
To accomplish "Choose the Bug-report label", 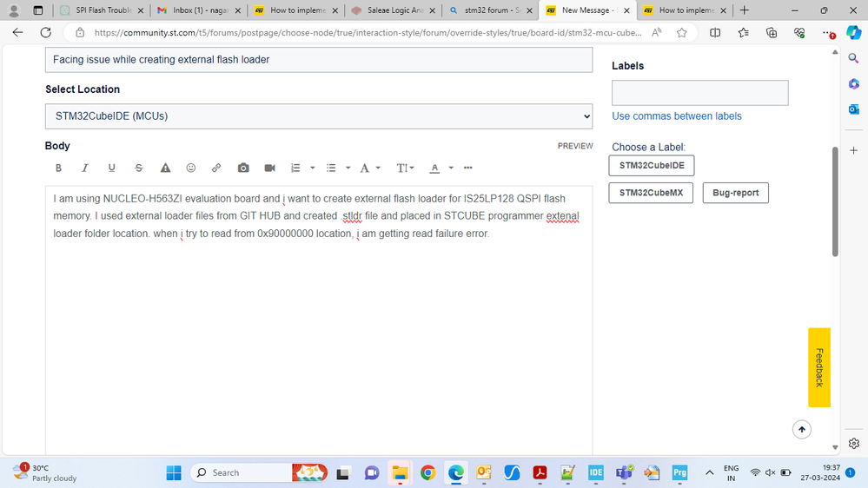I will click(736, 193).
